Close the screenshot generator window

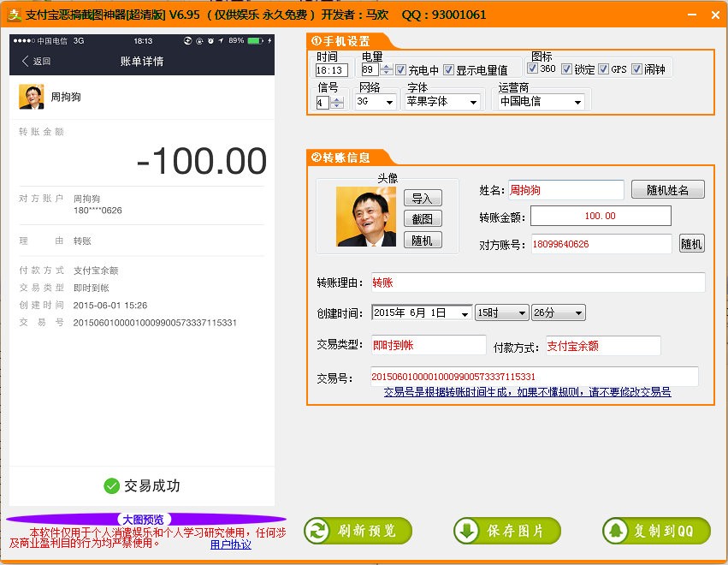click(x=715, y=15)
